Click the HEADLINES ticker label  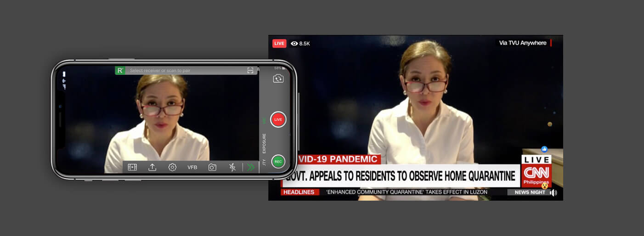tap(299, 192)
